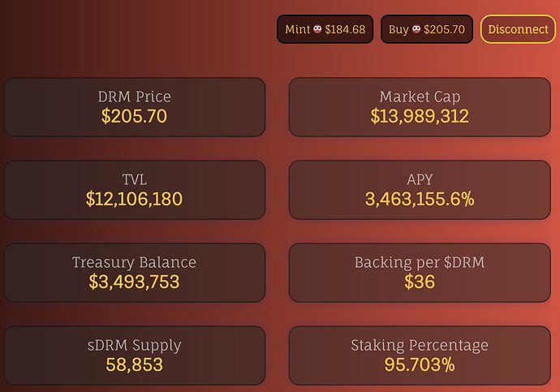Click the $13,989,312 market cap value
Image resolution: width=560 pixels, height=392 pixels.
pos(420,116)
